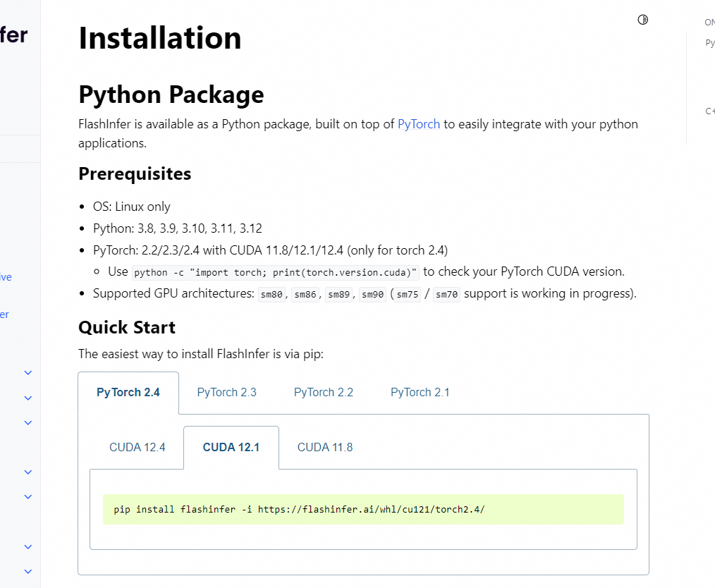Expand the third sidebar chevron from top
Screen dimensions: 715x588
point(28,422)
